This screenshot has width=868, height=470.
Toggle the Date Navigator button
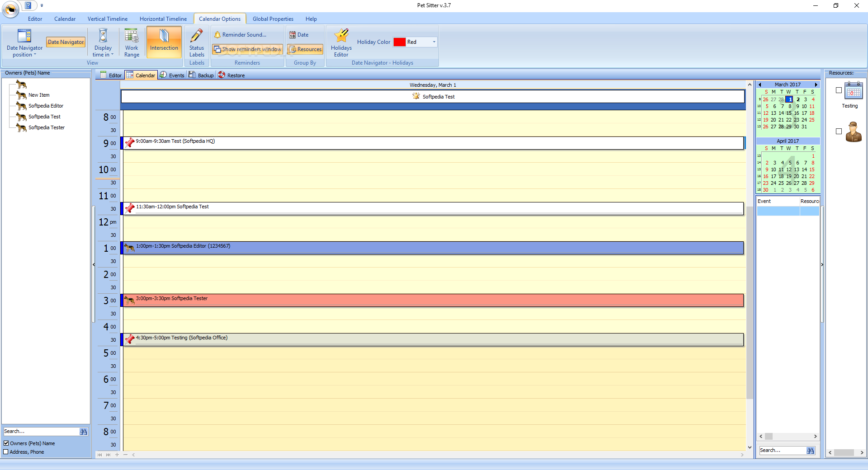pyautogui.click(x=66, y=42)
